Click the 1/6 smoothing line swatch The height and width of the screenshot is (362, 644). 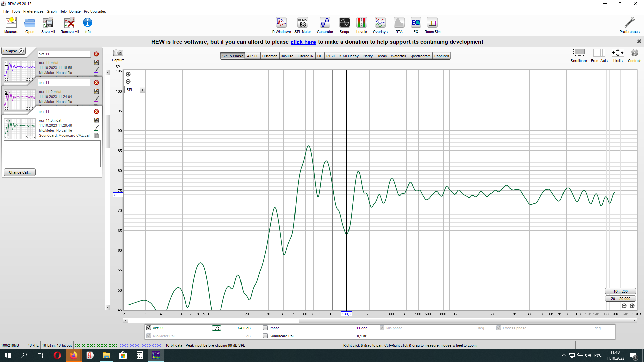[x=216, y=328]
